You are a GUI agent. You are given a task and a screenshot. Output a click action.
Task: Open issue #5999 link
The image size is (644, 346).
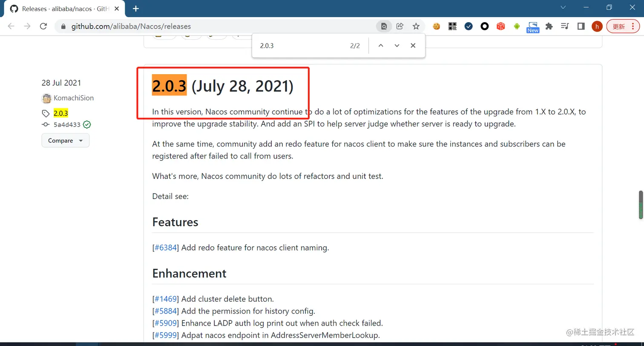pos(165,335)
